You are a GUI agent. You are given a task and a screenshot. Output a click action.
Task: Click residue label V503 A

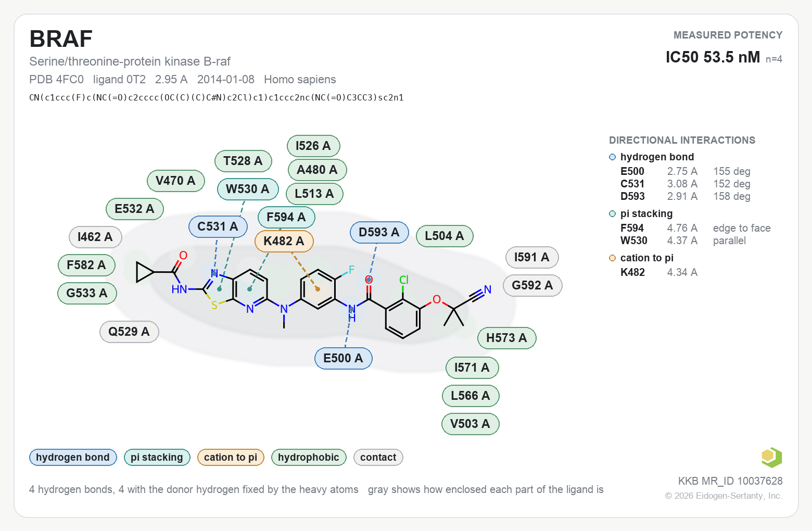tap(471, 424)
